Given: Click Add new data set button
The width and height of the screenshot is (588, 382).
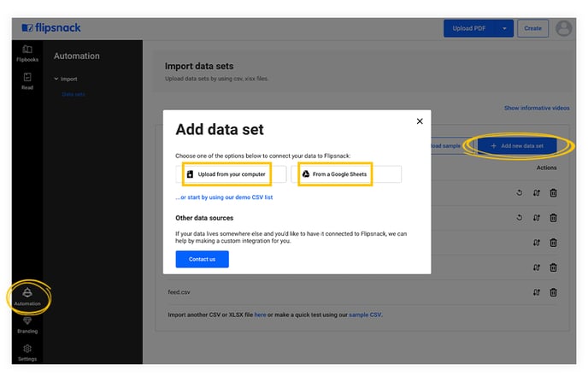Looking at the screenshot, I should (x=518, y=146).
